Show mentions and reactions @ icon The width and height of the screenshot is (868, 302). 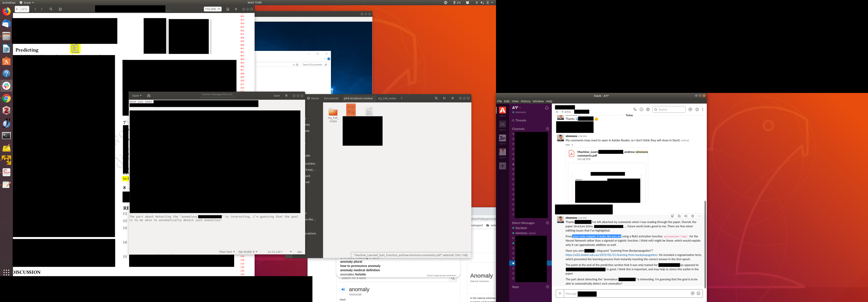(690, 109)
